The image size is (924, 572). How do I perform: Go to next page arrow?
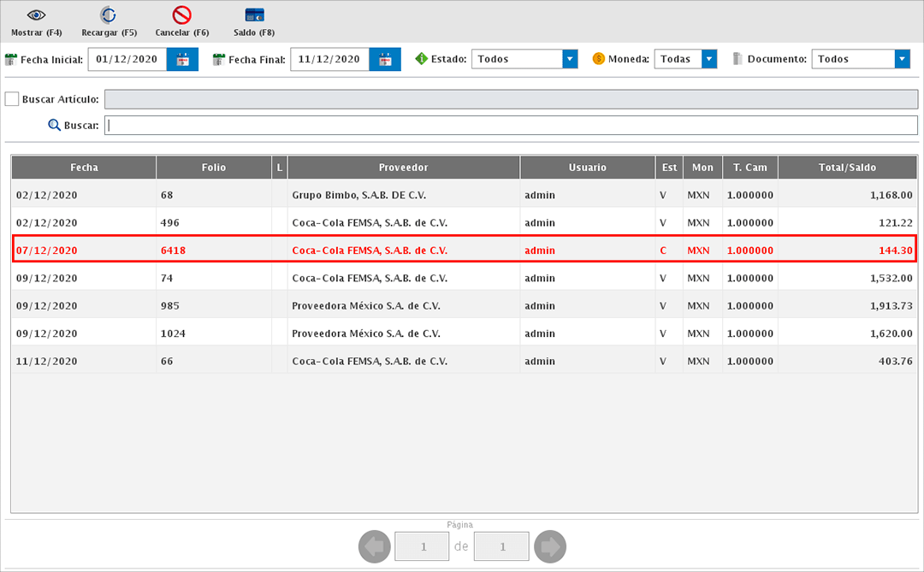click(549, 546)
